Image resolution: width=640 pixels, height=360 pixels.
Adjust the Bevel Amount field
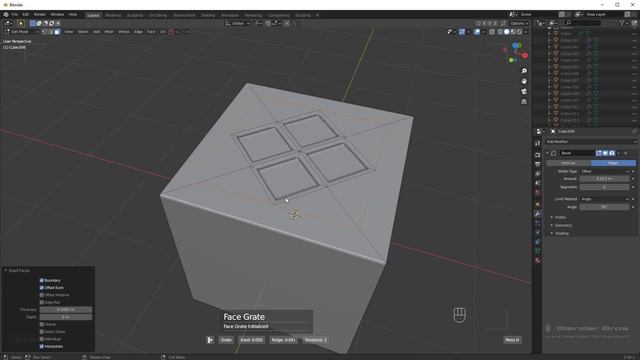(x=604, y=179)
